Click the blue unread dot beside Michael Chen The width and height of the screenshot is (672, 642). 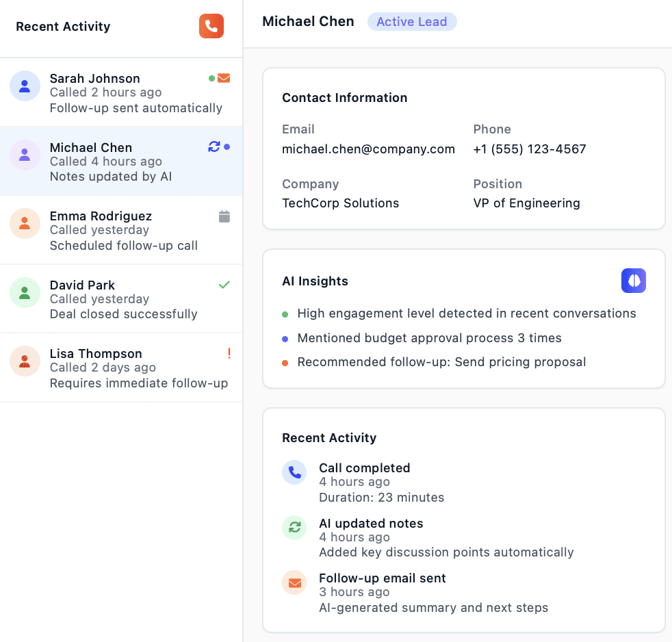227,147
